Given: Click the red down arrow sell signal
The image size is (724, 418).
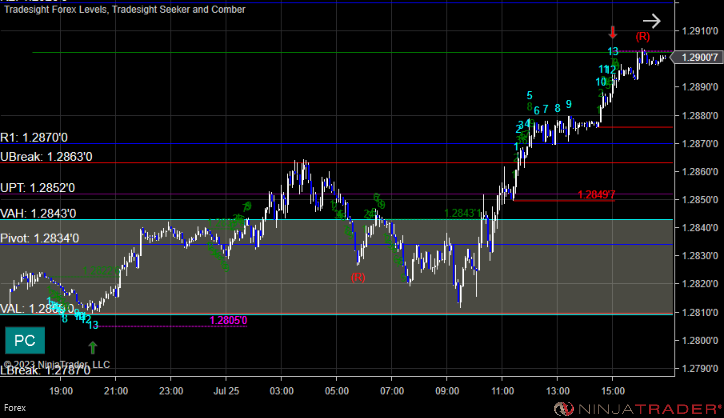Looking at the screenshot, I should click(x=612, y=33).
